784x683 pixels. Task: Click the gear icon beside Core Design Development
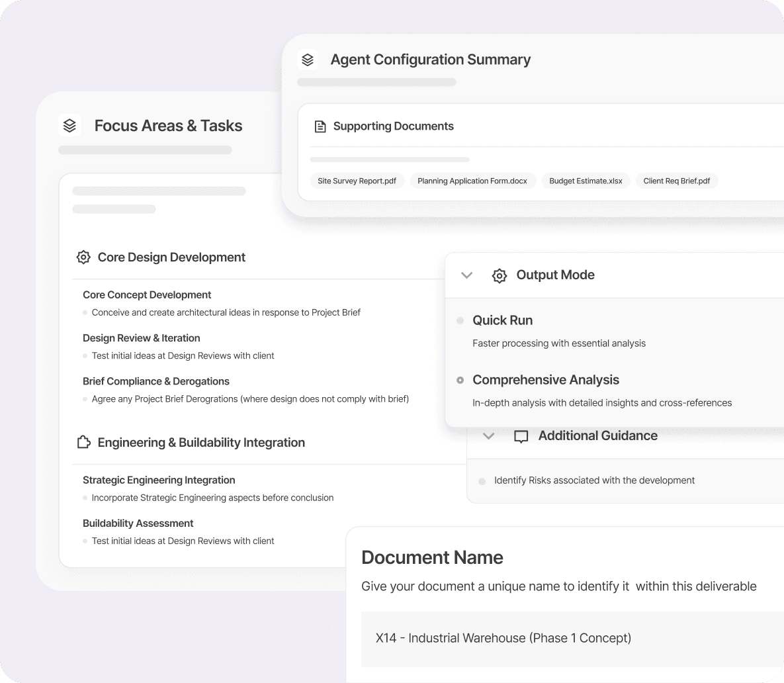(x=83, y=257)
